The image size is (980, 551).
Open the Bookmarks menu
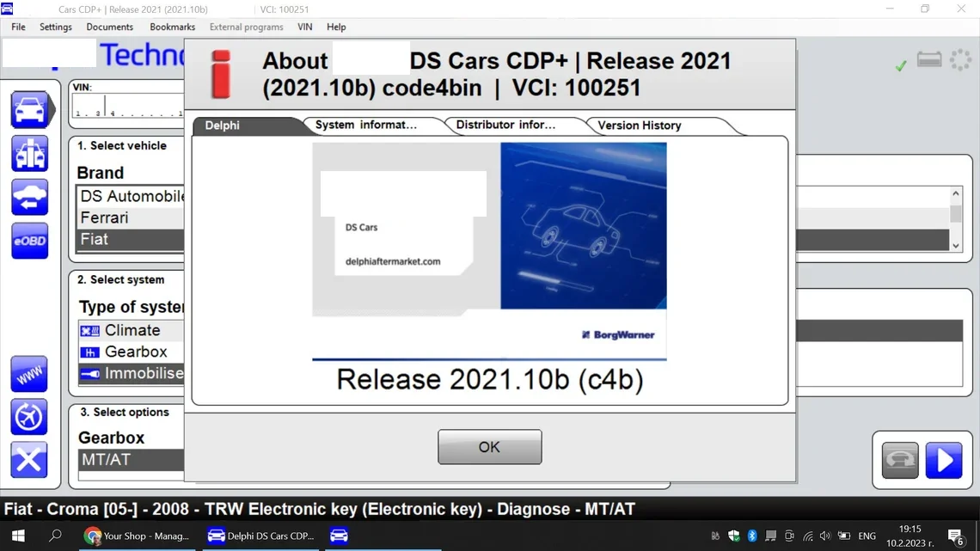[x=173, y=27]
